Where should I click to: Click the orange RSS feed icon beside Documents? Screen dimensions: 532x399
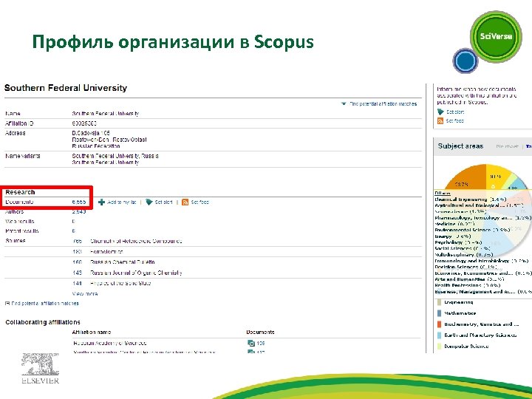point(185,202)
